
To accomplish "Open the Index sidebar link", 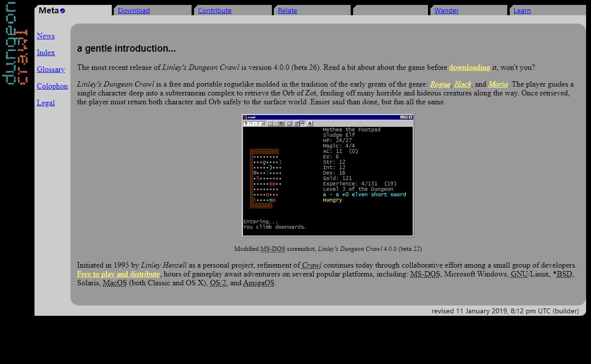I will [46, 53].
